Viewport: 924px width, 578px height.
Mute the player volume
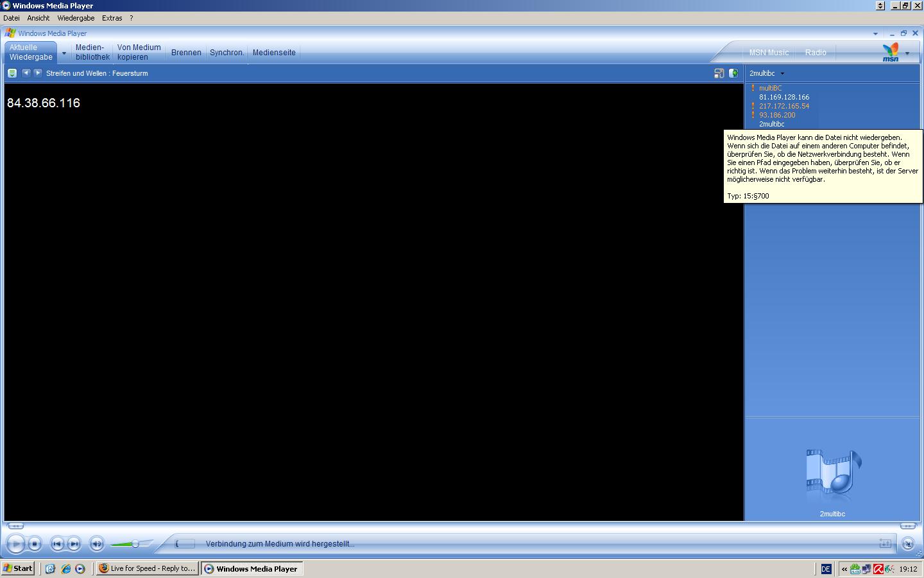[96, 544]
